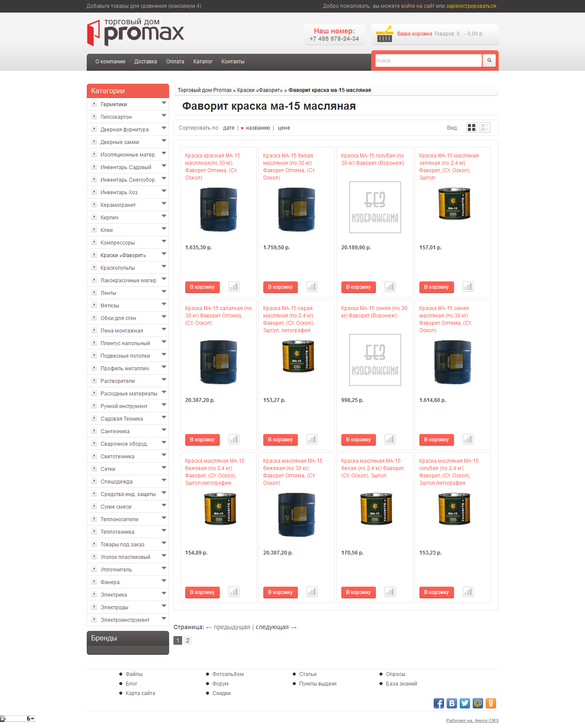585x728 pixels.
Task: Expand Дверные замки category arrow
Action: (x=164, y=140)
